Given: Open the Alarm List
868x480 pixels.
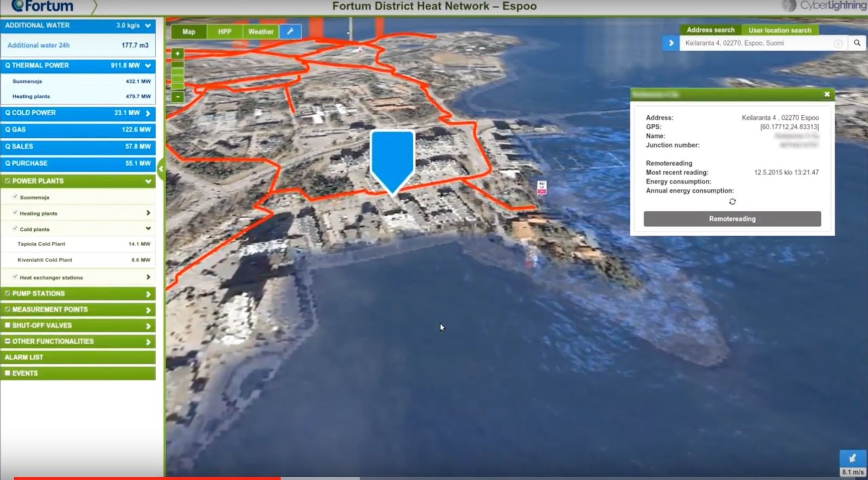Looking at the screenshot, I should pos(78,357).
